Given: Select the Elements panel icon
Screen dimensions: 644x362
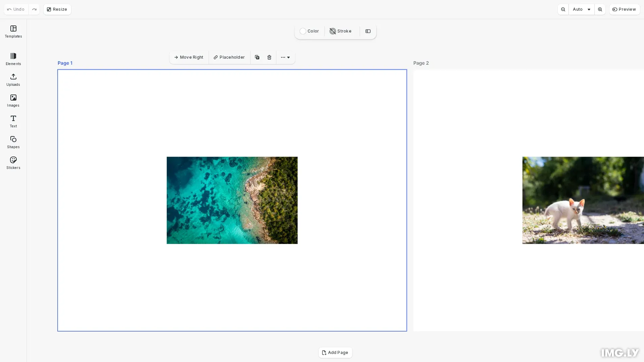Looking at the screenshot, I should (13, 59).
